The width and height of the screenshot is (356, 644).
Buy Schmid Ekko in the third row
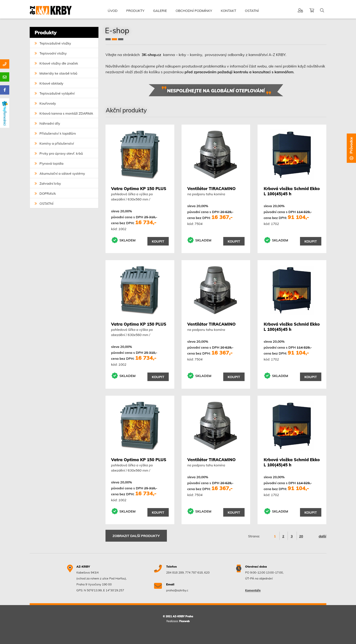point(311,512)
